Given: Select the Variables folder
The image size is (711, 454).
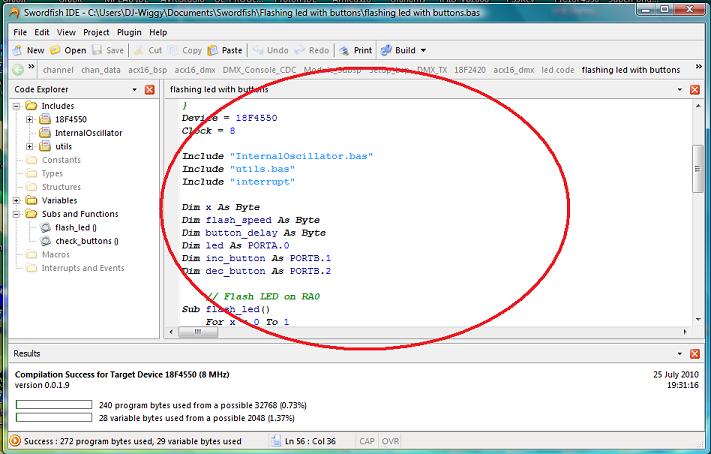Looking at the screenshot, I should [59, 200].
